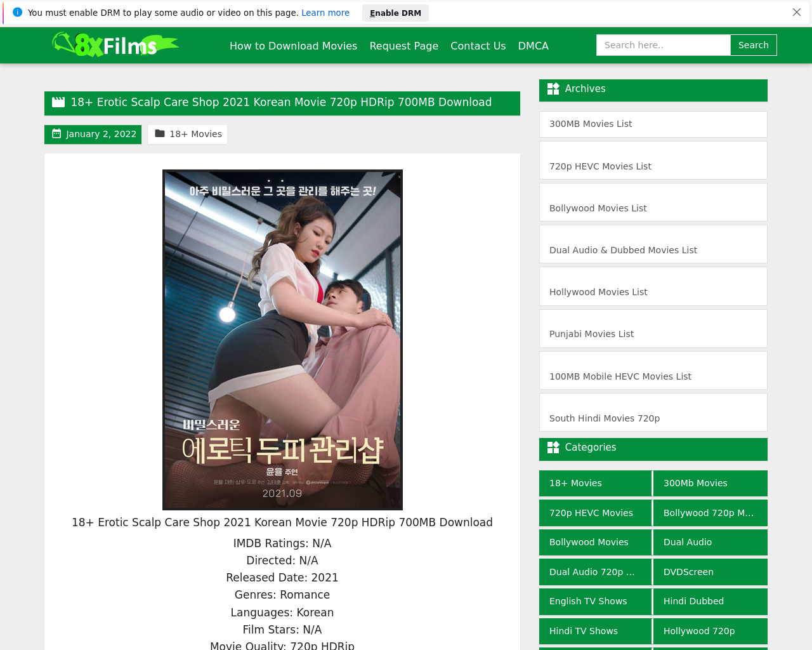
Task: Select the Dual Audio category
Action: coord(710,542)
